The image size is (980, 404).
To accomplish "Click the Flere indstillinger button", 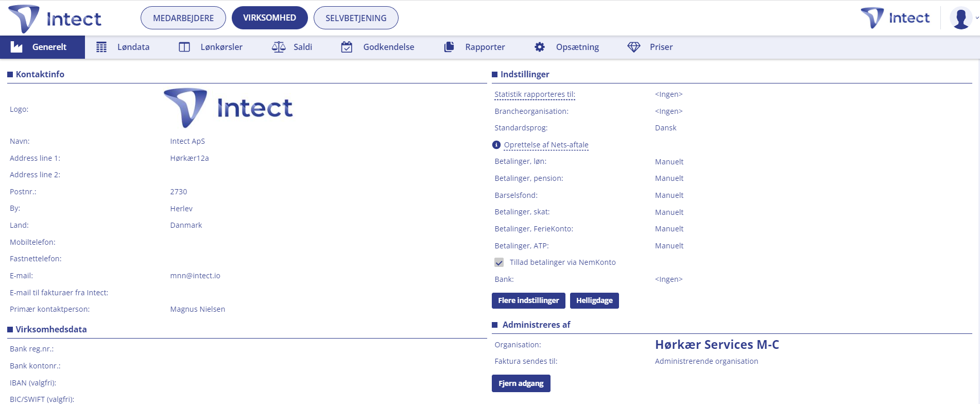I will [x=528, y=300].
